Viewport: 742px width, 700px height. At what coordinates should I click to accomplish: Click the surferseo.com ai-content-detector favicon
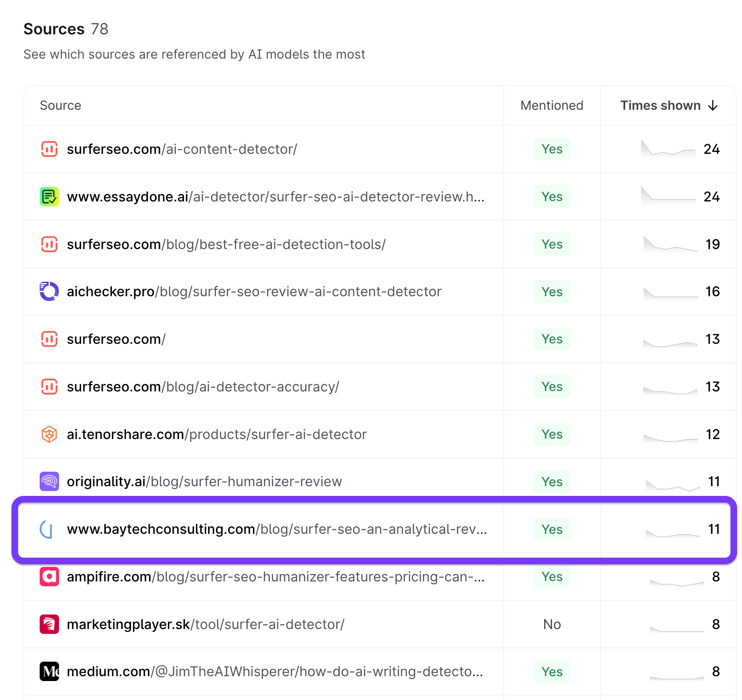coord(49,149)
